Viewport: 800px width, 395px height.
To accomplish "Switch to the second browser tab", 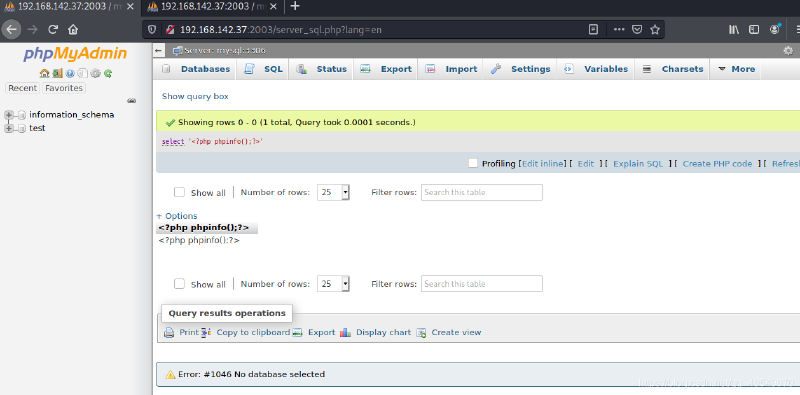I will pyautogui.click(x=212, y=7).
